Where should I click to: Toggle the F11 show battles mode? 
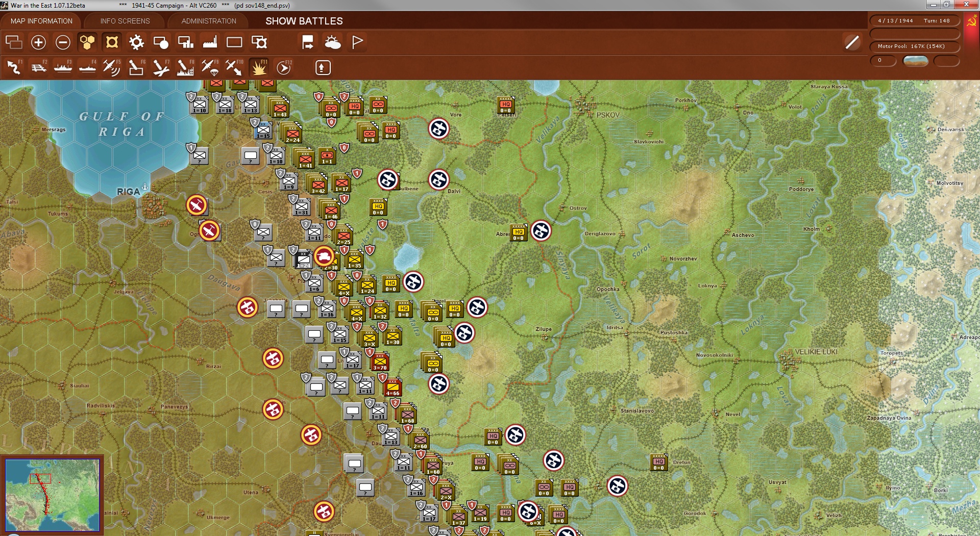[x=259, y=67]
